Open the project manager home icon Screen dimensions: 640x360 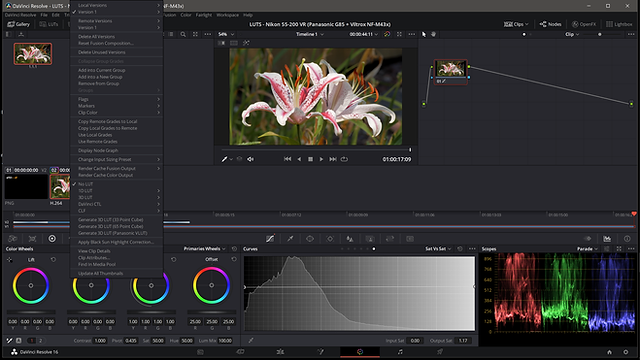click(609, 352)
